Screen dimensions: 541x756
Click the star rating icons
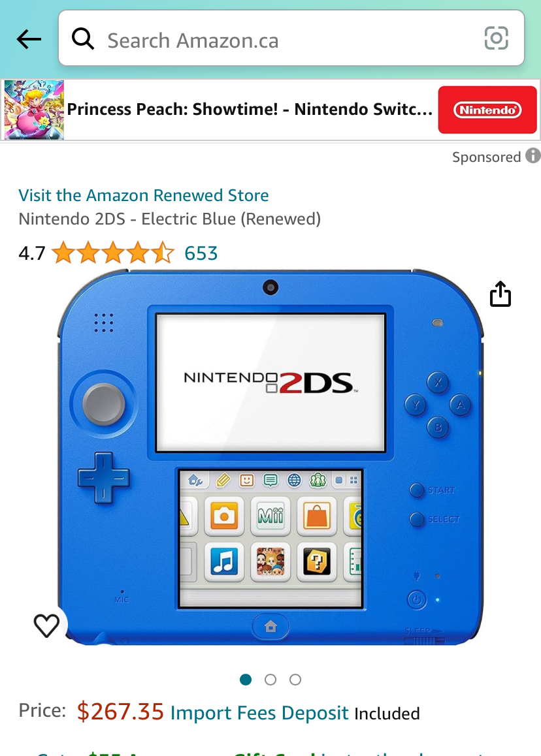click(113, 253)
